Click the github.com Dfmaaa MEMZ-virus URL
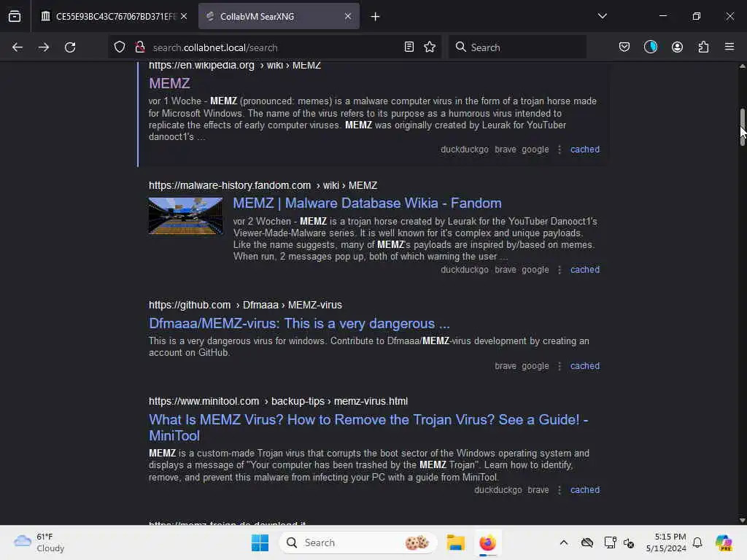 (x=245, y=305)
